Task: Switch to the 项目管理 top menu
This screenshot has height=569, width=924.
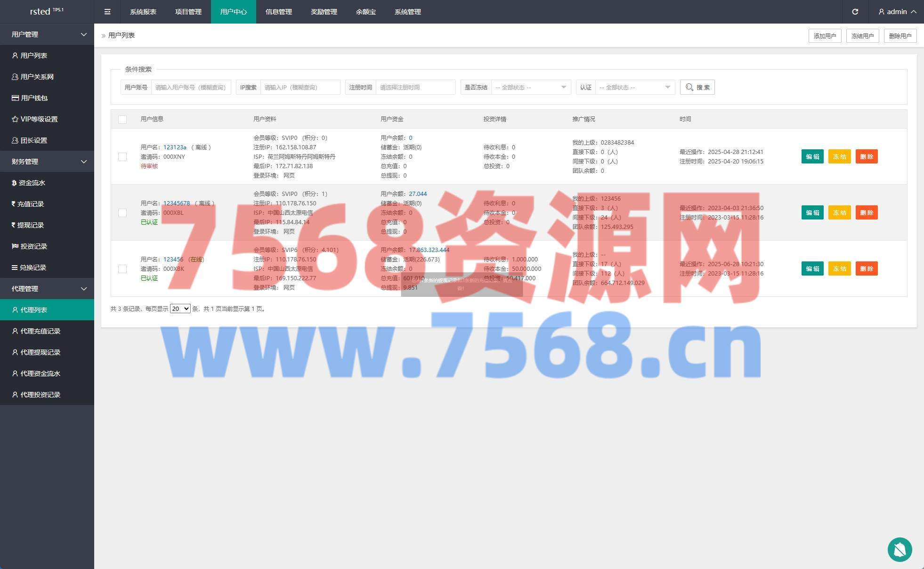Action: click(x=188, y=12)
